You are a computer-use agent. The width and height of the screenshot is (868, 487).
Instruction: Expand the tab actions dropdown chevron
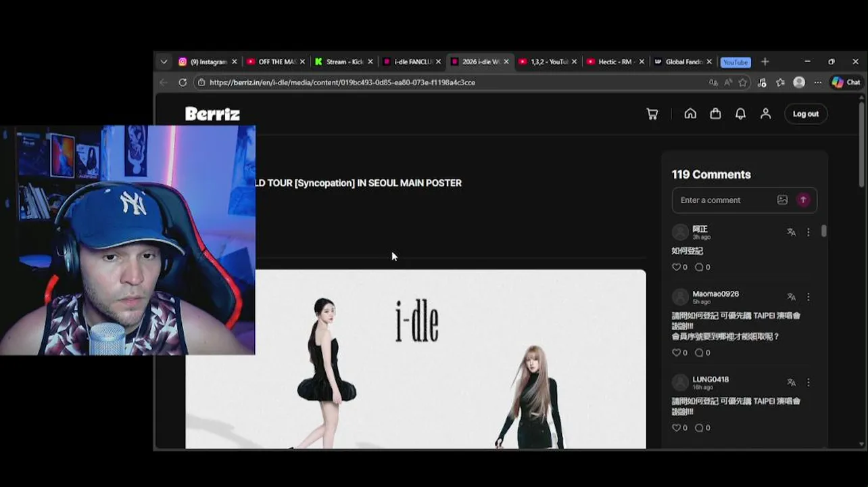pos(164,62)
